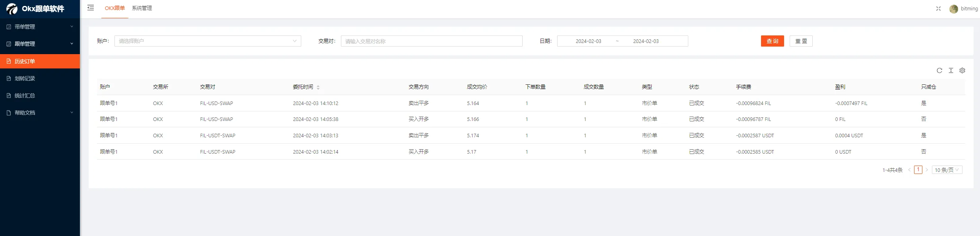Click the 划转记录 document icon
The width and height of the screenshot is (980, 236).
click(x=9, y=78)
